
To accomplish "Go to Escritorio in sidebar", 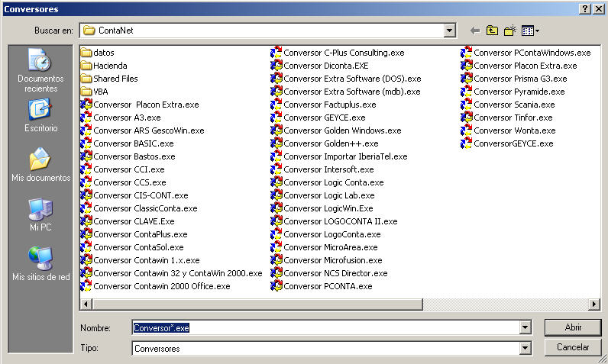I will 40,115.
